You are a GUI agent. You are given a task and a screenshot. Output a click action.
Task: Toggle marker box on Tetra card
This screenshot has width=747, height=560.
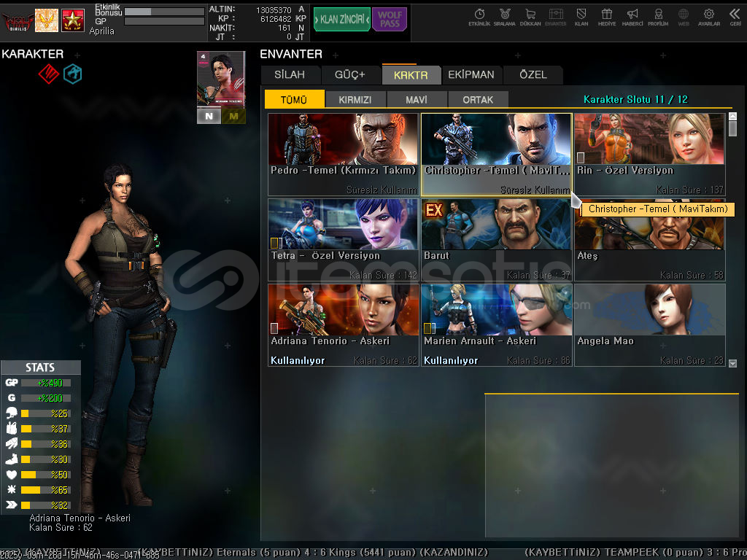point(276,243)
